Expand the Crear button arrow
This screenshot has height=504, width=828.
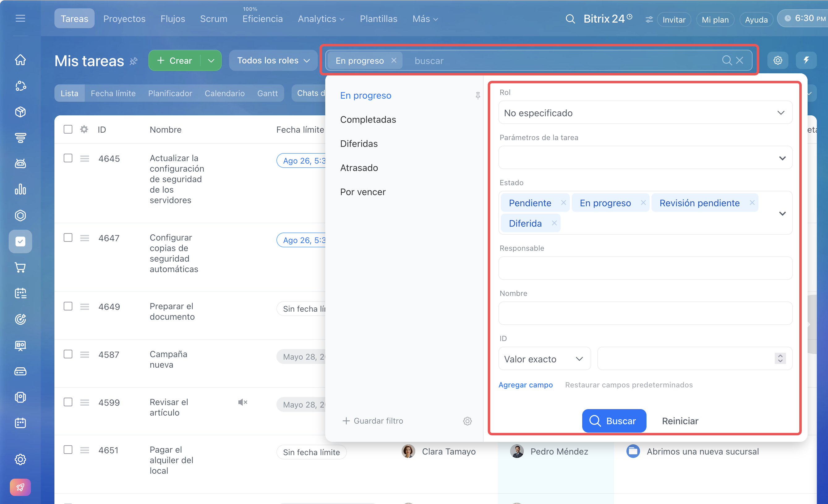coord(211,61)
